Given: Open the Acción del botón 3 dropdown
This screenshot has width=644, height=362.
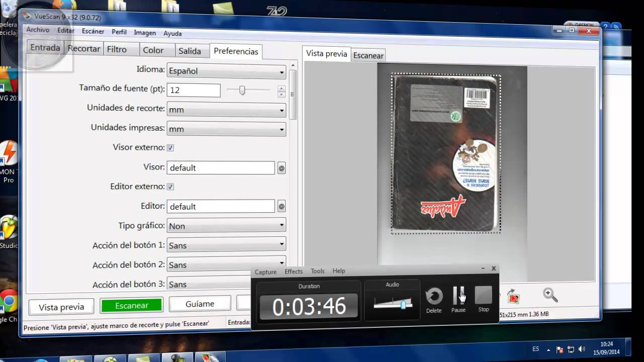Looking at the screenshot, I should [x=226, y=284].
